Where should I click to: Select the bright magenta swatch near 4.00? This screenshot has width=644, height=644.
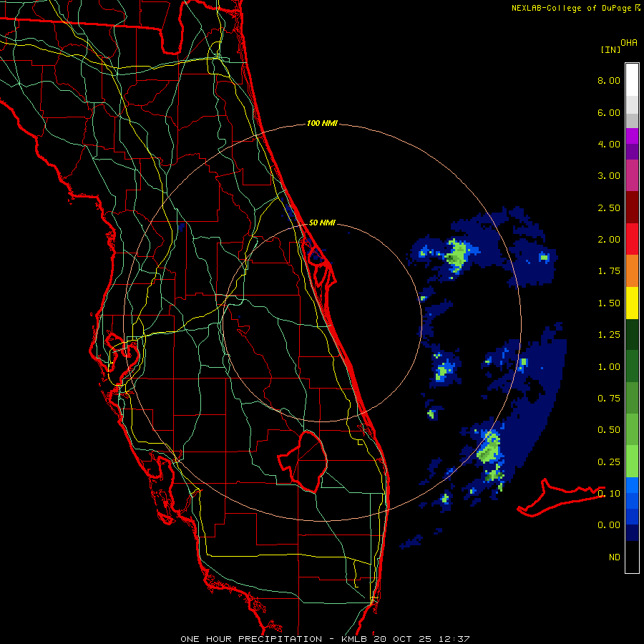pos(632,136)
